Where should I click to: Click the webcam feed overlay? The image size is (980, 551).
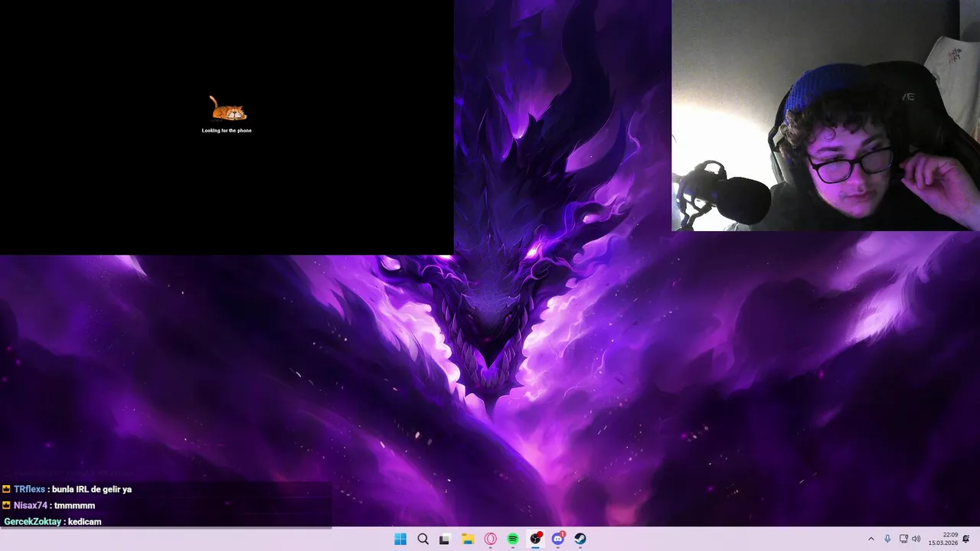[x=825, y=116]
